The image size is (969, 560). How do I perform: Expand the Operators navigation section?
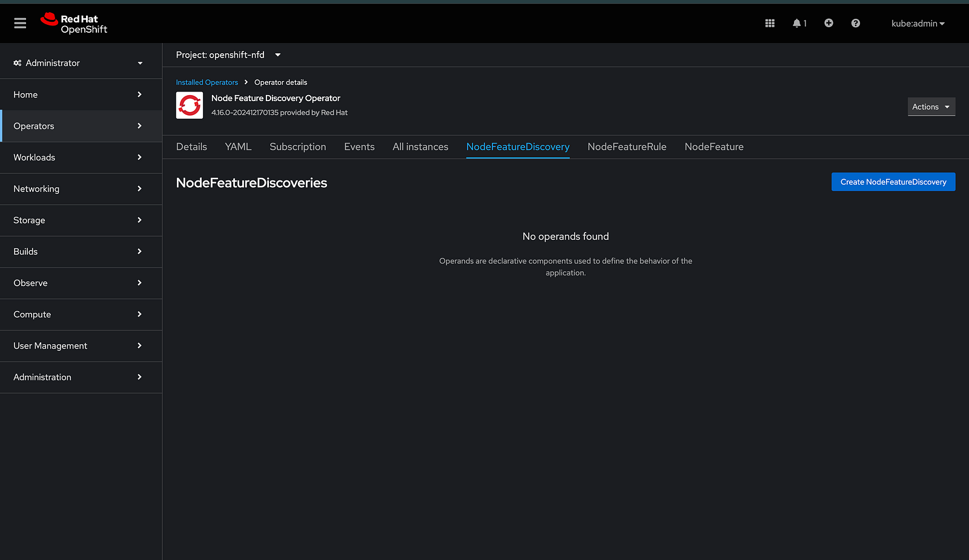click(81, 126)
